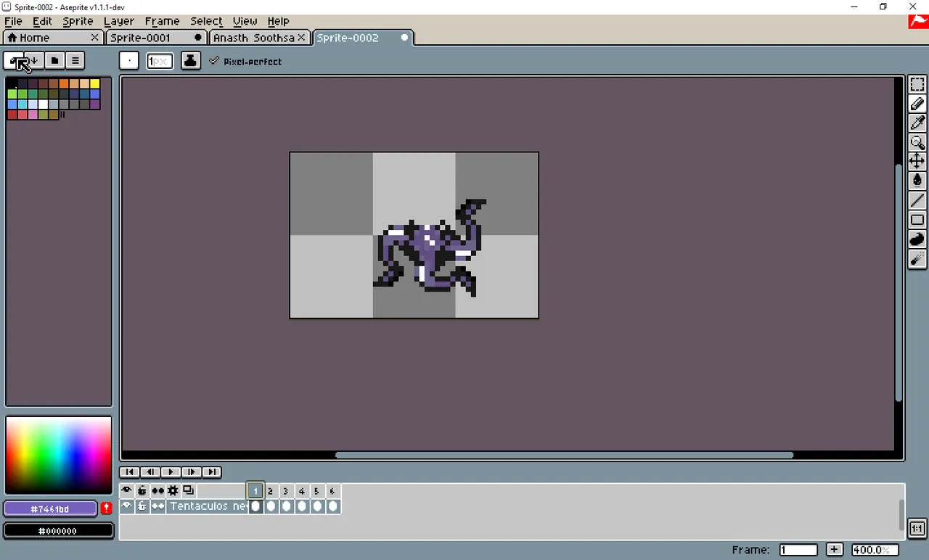Open the View menu
This screenshot has height=560, width=929.
(x=245, y=21)
